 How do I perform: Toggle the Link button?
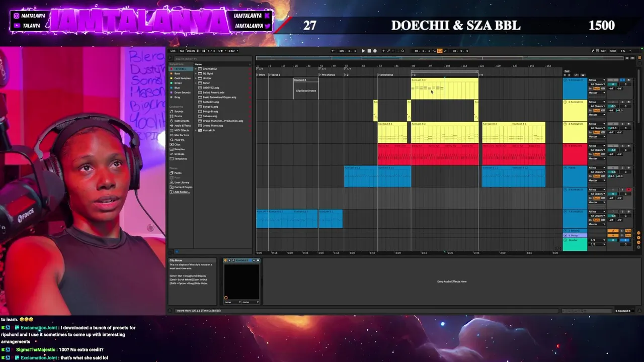173,51
